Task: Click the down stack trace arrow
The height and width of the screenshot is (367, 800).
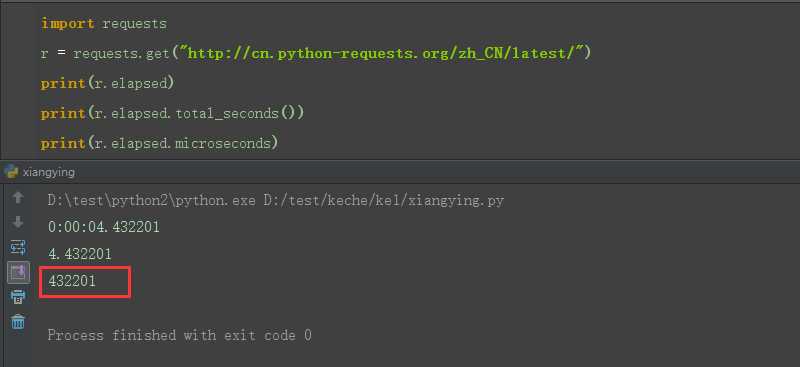Action: [18, 222]
